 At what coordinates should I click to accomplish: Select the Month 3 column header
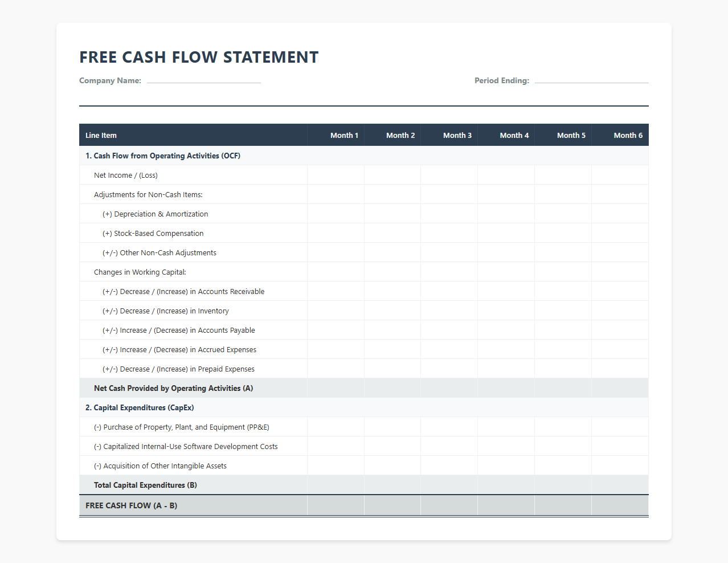coord(449,135)
